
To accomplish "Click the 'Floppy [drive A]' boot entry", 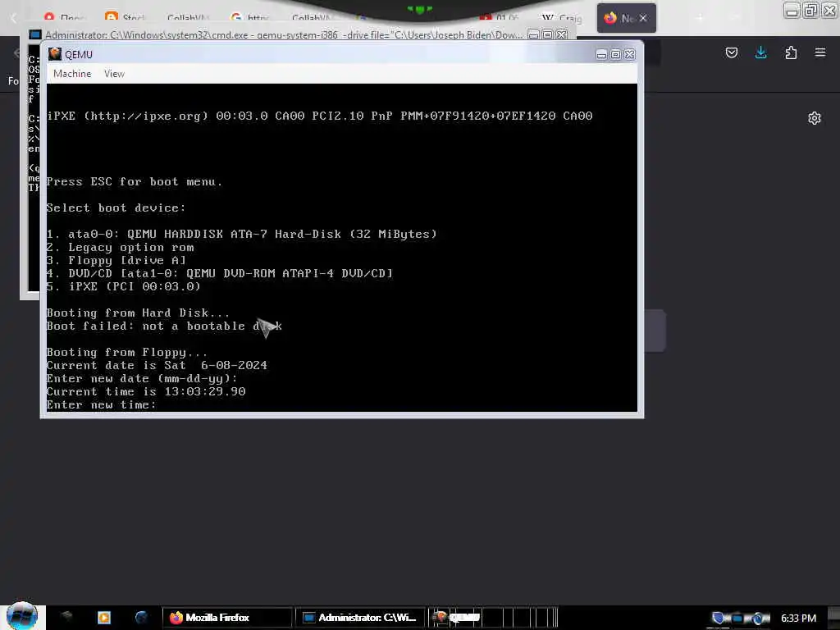I will pyautogui.click(x=116, y=260).
